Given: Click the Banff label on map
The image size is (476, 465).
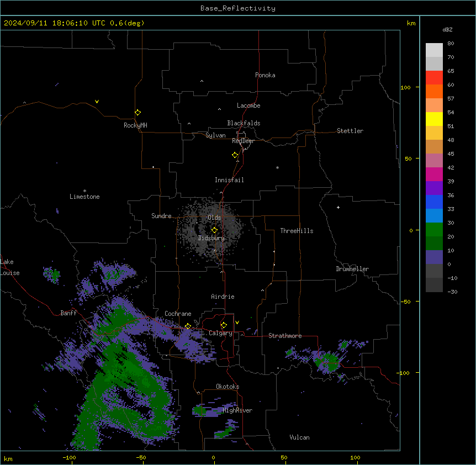Looking at the screenshot, I should click(x=68, y=313).
